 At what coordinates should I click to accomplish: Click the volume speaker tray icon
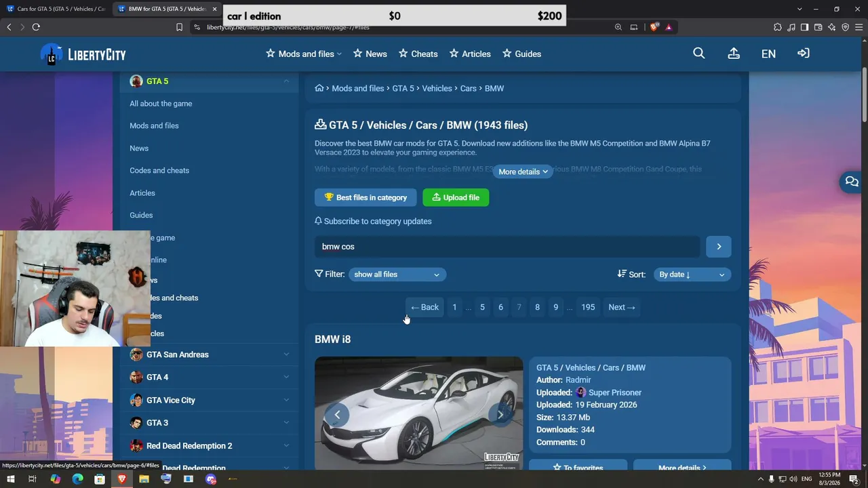793,479
